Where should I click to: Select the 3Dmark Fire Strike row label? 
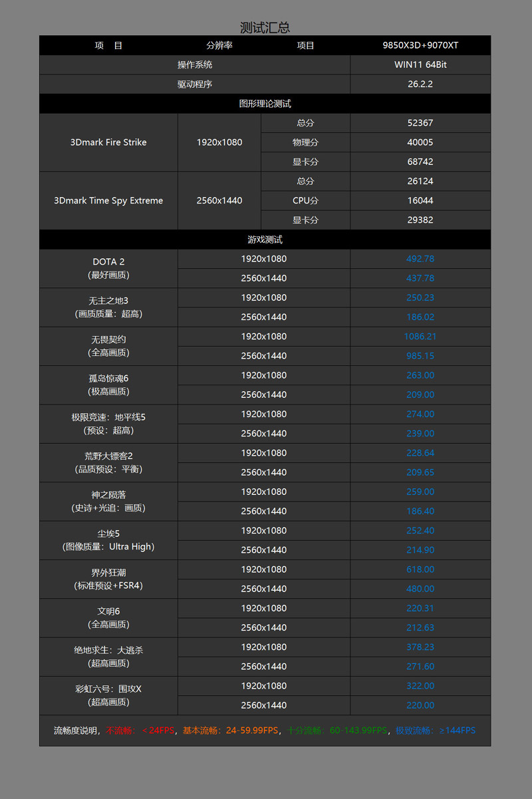tap(108, 142)
